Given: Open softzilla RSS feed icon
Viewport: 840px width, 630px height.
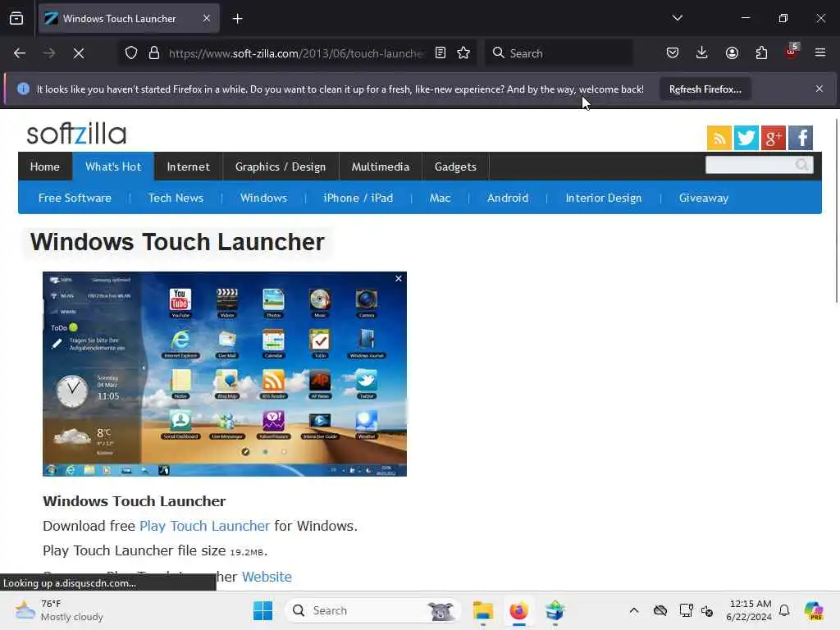Looking at the screenshot, I should 719,138.
